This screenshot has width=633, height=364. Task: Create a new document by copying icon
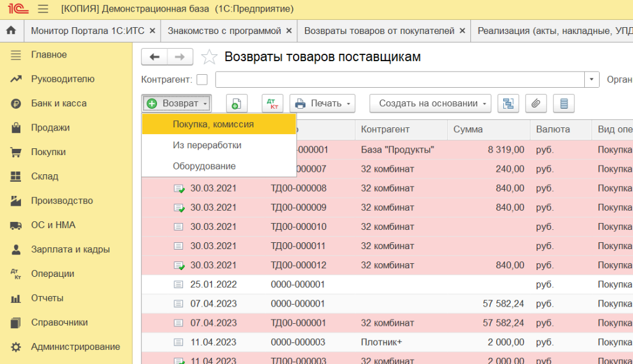[237, 104]
